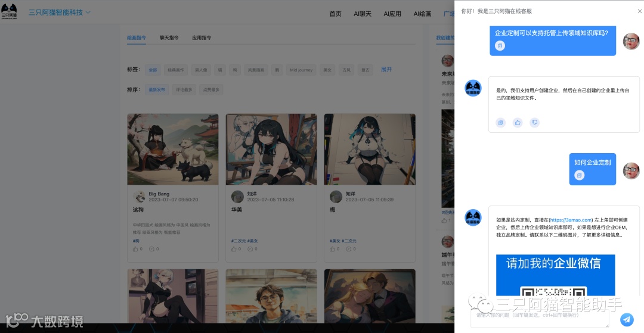
Task: Open AI聊天 in the top navigation
Action: [x=363, y=14]
